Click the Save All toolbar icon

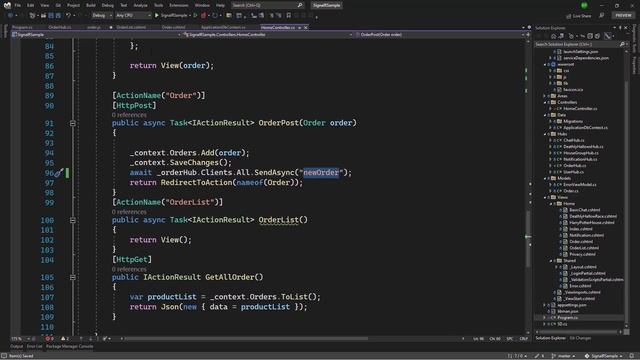[58, 16]
